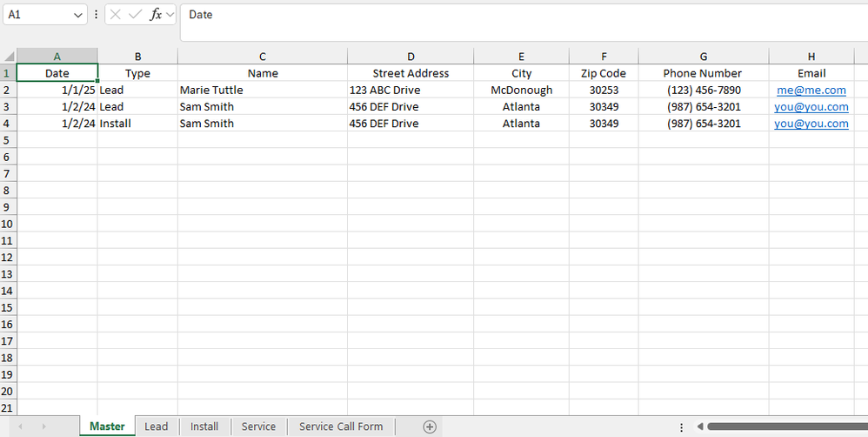Open the me@me.com email link
Viewport: 868px width, 437px height.
click(x=811, y=90)
